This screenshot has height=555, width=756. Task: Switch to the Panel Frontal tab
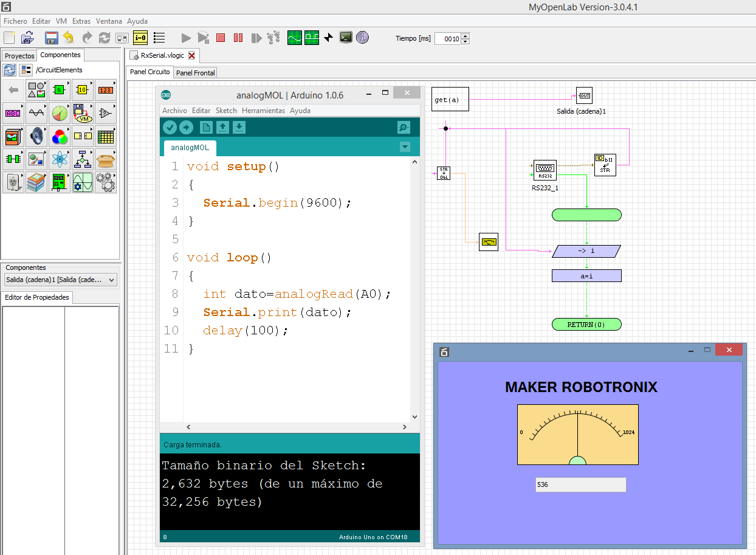tap(194, 72)
